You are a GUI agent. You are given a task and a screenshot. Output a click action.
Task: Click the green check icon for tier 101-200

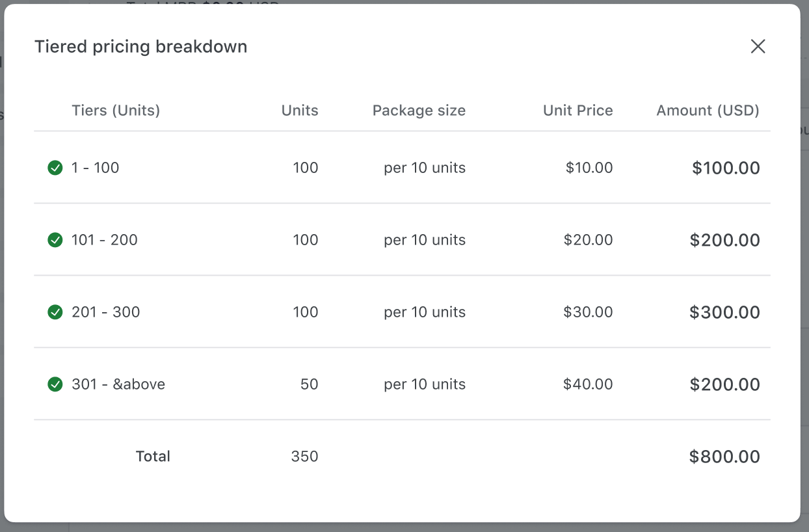[x=55, y=239]
